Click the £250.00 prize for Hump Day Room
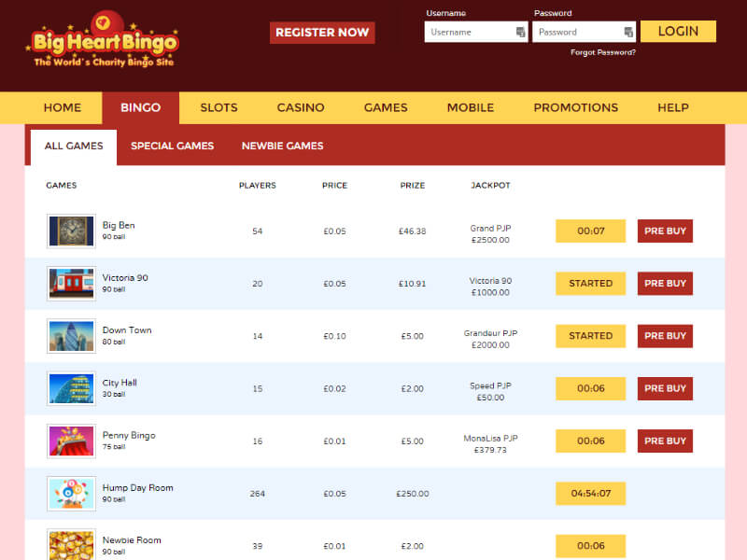Image resolution: width=747 pixels, height=560 pixels. [413, 494]
